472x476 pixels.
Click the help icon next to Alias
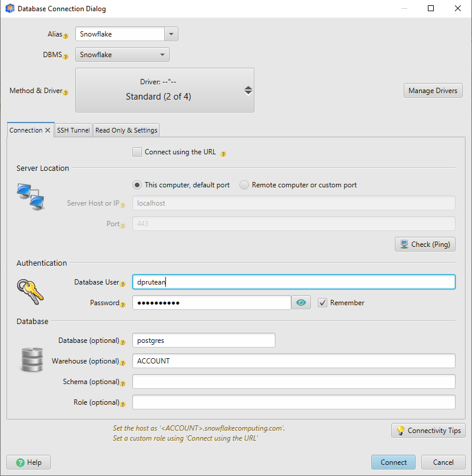65,36
